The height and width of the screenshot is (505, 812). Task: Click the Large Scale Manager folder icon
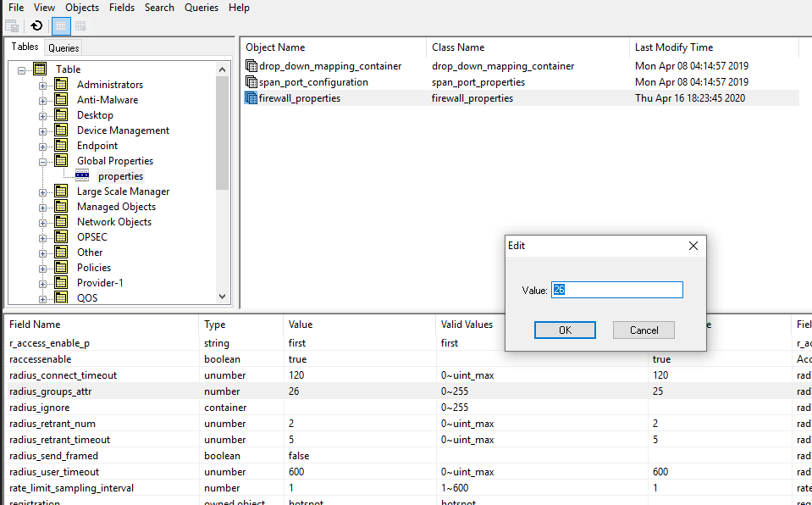coord(61,191)
